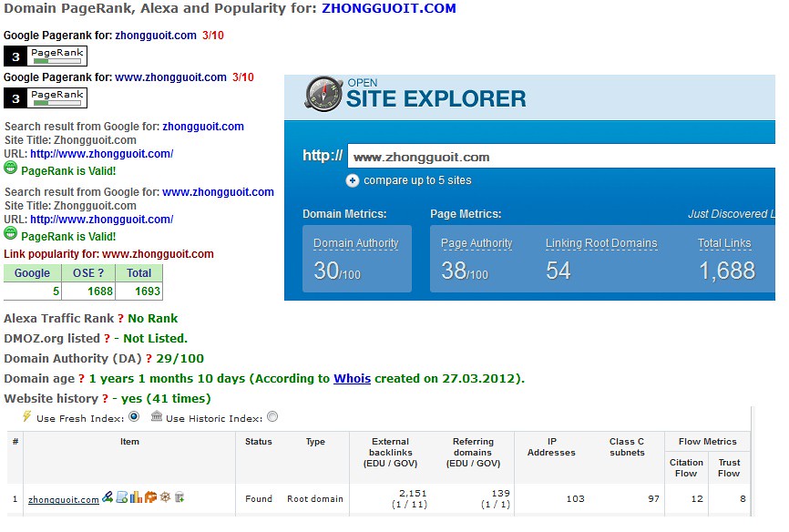Click the document icon in the zhongguoit.com row
Image resolution: width=789 pixels, height=532 pixels.
[122, 497]
